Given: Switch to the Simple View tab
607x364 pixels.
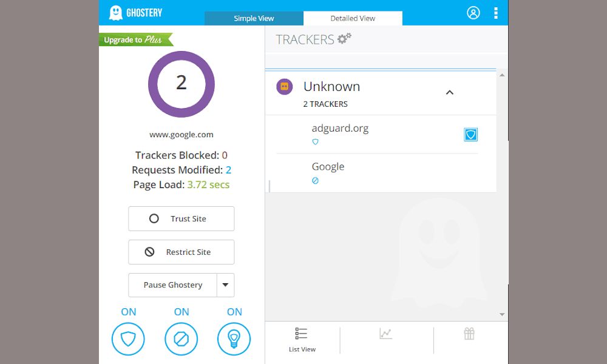Looking at the screenshot, I should (x=254, y=18).
